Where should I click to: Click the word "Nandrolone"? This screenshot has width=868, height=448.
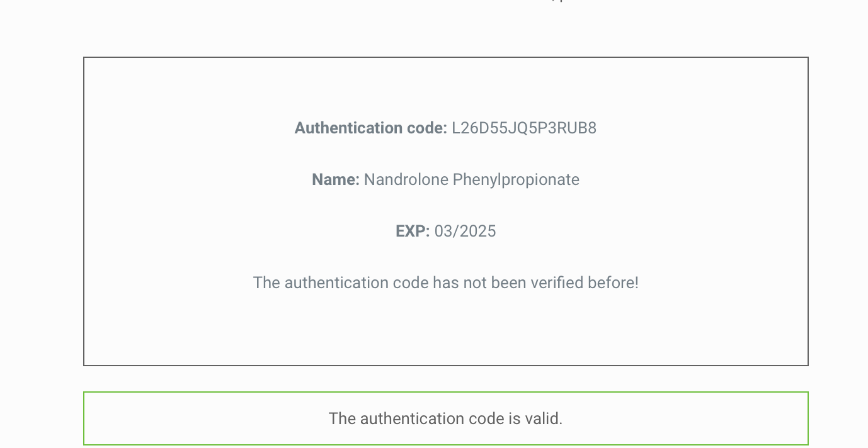point(406,180)
